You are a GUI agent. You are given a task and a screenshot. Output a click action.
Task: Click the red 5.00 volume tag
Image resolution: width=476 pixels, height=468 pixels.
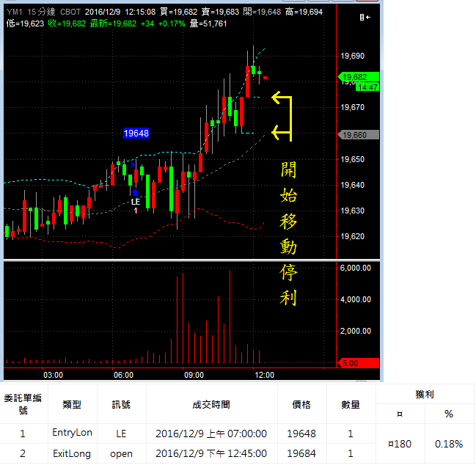coord(358,363)
